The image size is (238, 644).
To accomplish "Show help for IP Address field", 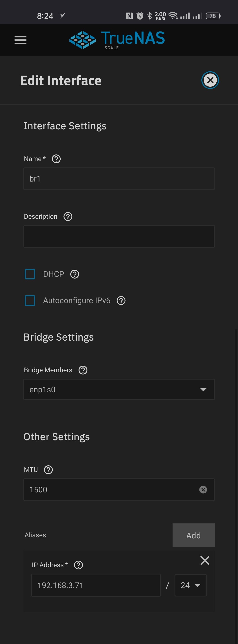I will click(x=78, y=565).
